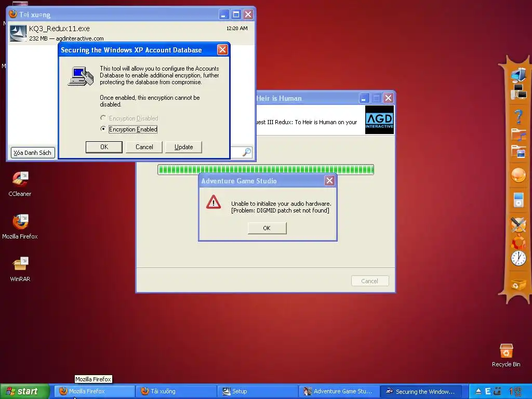Click the blue question mark help dock icon
532x399 pixels.
[518, 117]
